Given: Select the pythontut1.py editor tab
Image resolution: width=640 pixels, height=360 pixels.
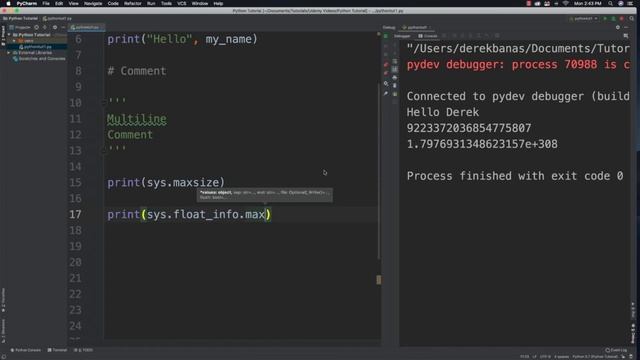Looking at the screenshot, I should tap(86, 27).
